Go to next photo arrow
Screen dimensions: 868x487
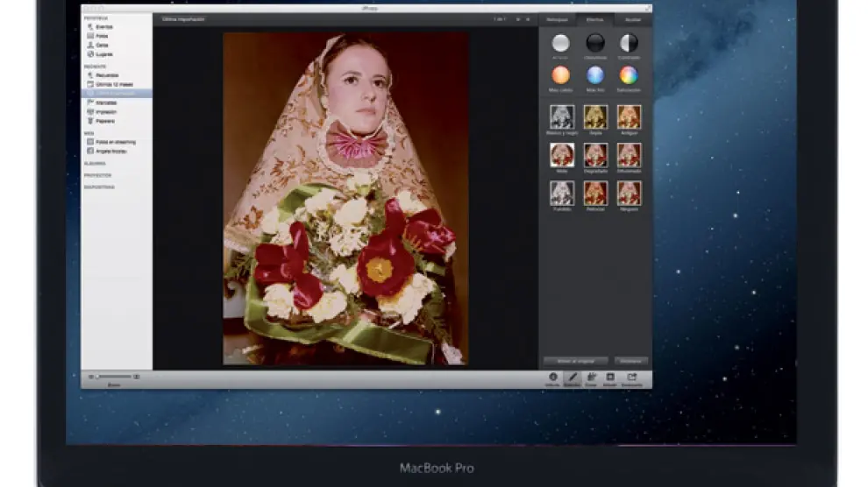coord(528,18)
